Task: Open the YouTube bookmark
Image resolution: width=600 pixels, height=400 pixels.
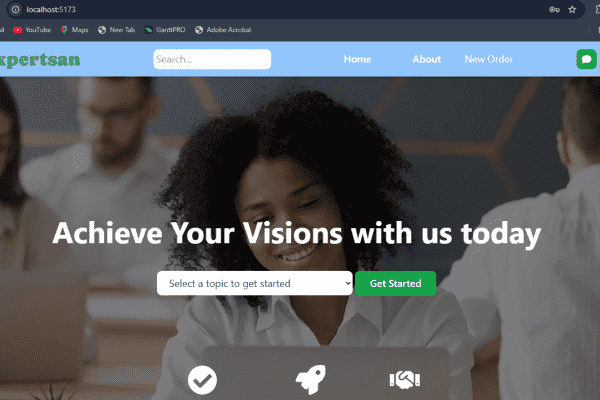Action: pyautogui.click(x=32, y=30)
